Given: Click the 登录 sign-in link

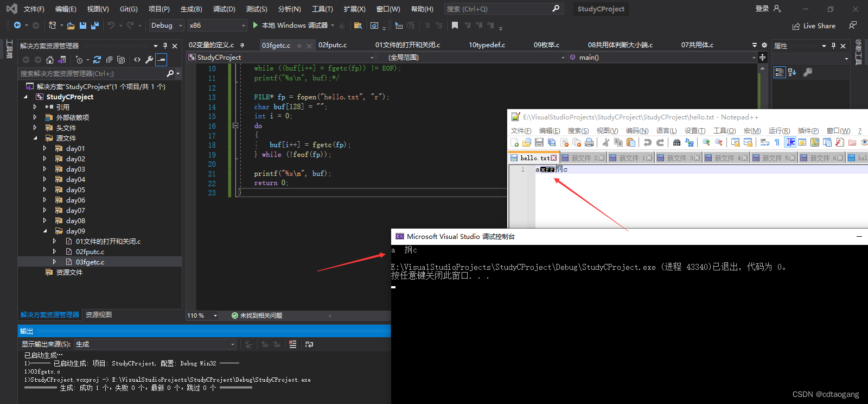Looking at the screenshot, I should tap(762, 9).
